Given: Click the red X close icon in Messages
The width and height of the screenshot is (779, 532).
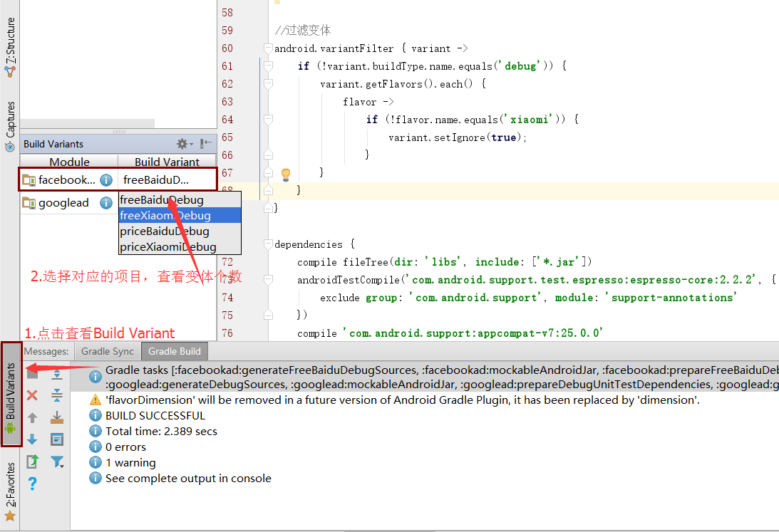Looking at the screenshot, I should tap(32, 395).
